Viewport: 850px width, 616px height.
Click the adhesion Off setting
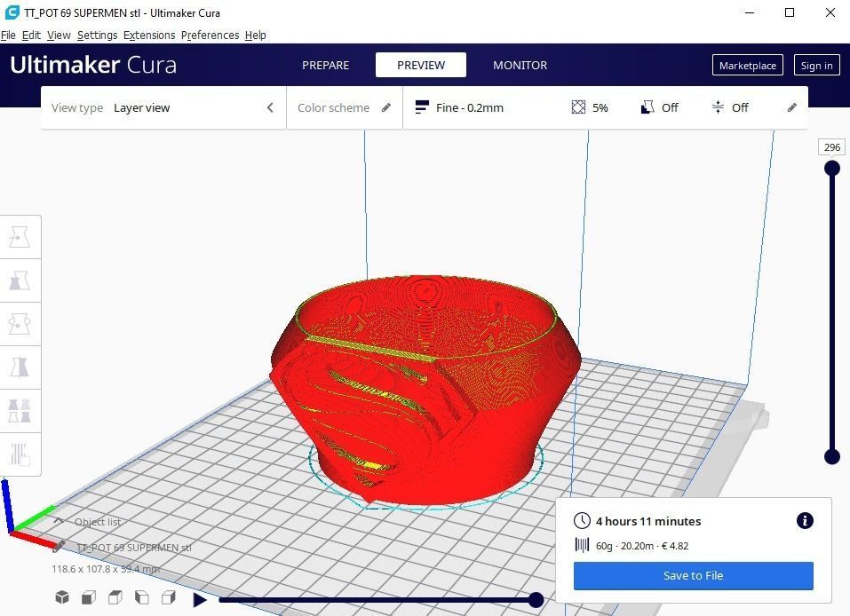click(x=730, y=107)
